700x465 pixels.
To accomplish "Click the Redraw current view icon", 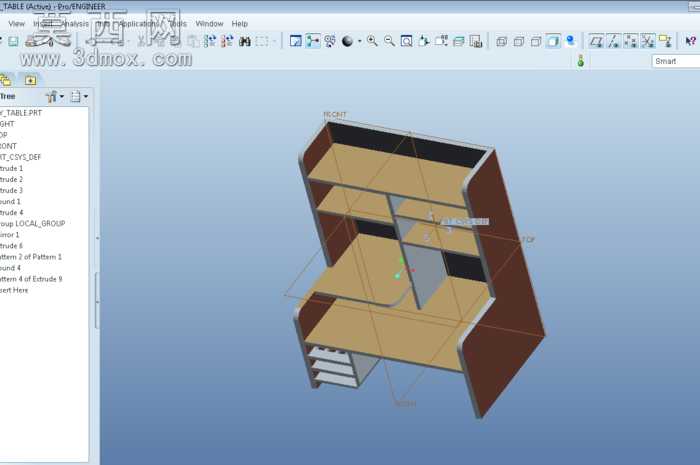I will (296, 41).
